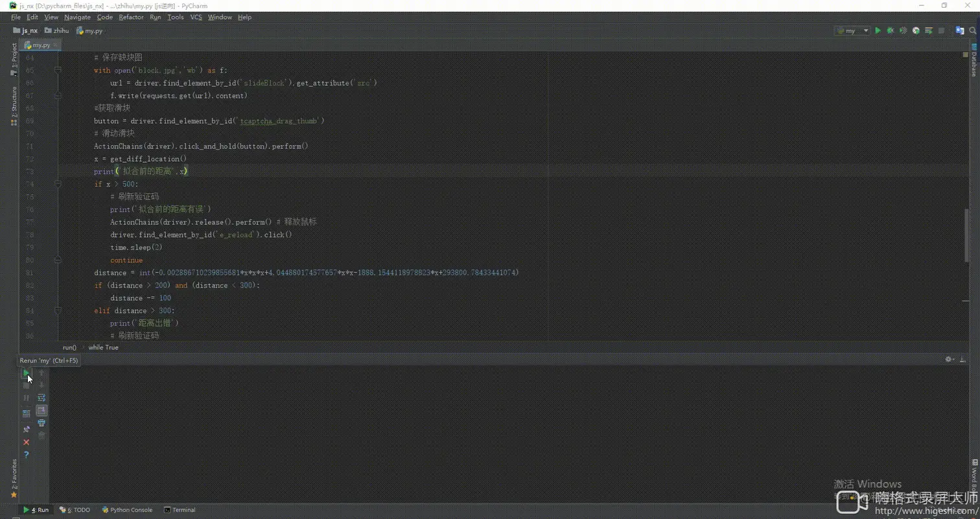Open the Refactor menu
980x519 pixels.
pos(131,17)
